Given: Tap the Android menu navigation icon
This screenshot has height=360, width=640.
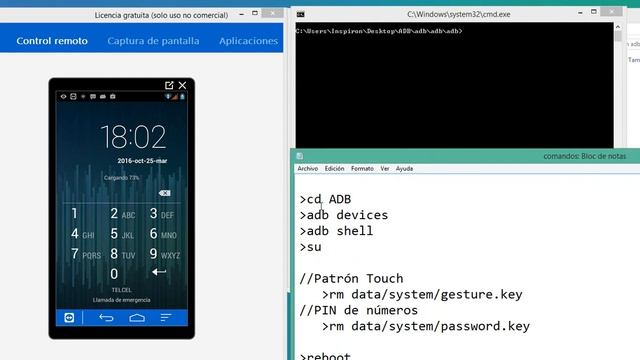Looking at the screenshot, I should [166, 318].
